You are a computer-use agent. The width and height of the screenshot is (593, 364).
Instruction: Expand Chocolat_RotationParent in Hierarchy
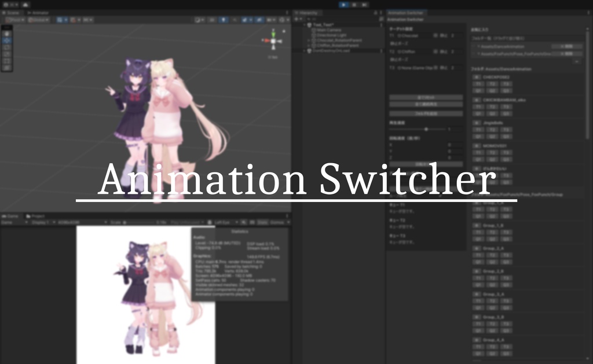click(309, 40)
